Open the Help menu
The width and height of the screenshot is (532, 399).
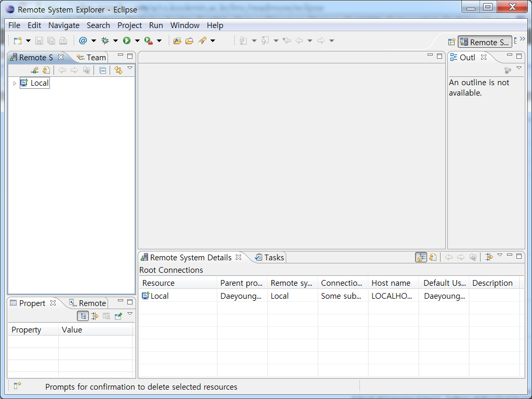[x=215, y=25]
